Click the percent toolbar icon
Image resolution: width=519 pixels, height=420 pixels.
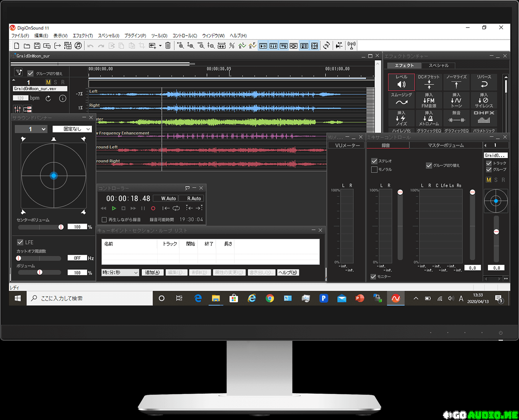(x=232, y=46)
